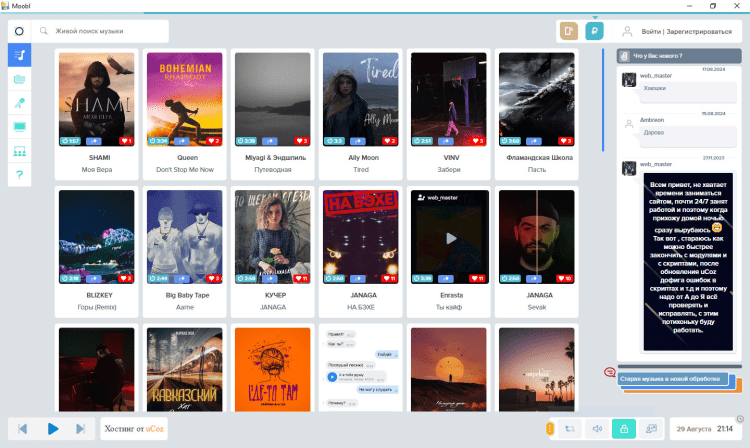Viewport: 750px width, 448px height.
Task: Click the Зарегистрироваться registration link
Action: 701,32
